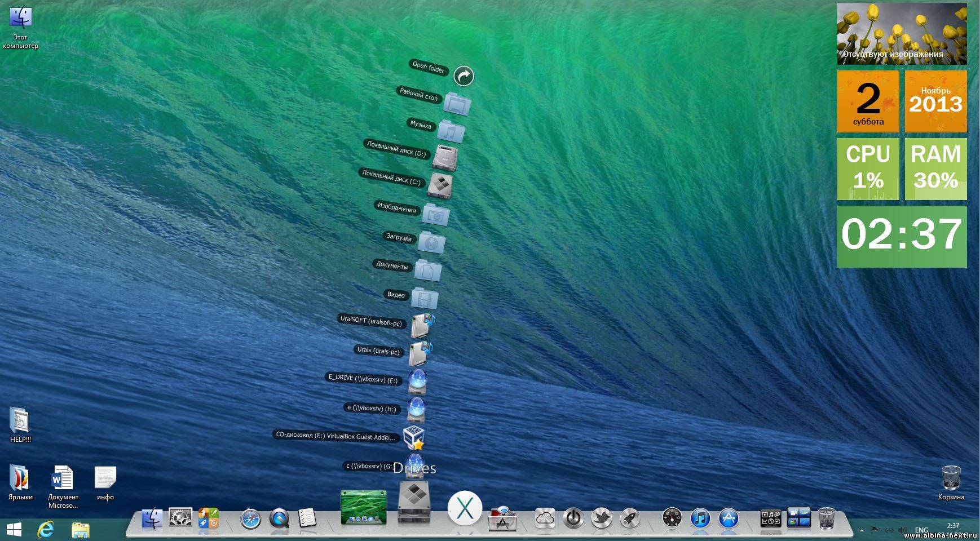Open Internet Explorer on taskbar

click(x=45, y=530)
